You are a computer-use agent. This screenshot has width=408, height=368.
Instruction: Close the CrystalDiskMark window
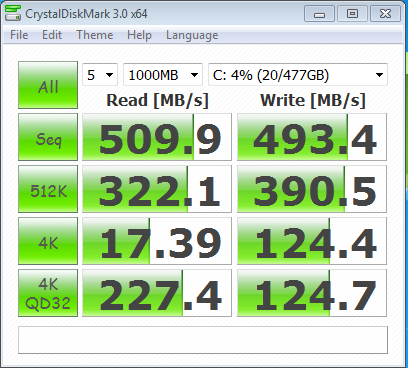385,14
